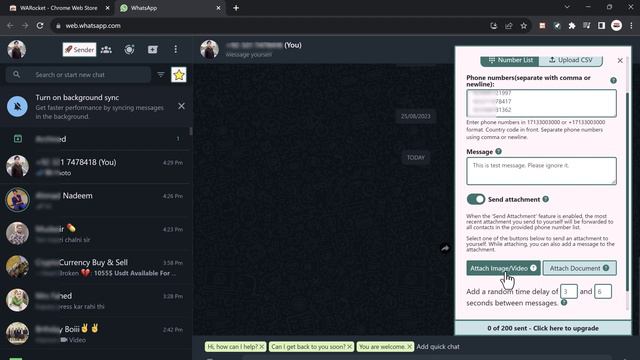This screenshot has width=640, height=360.
Task: Reload the page with the refresh icon
Action: (40, 26)
